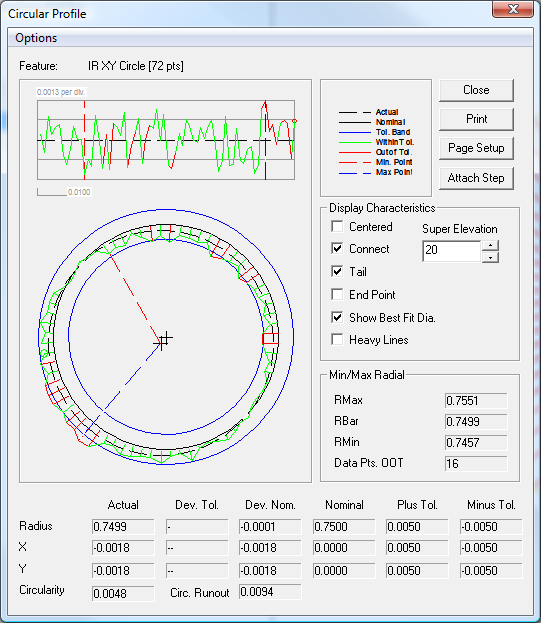
Task: Click the Radius Nominal field
Action: click(344, 527)
